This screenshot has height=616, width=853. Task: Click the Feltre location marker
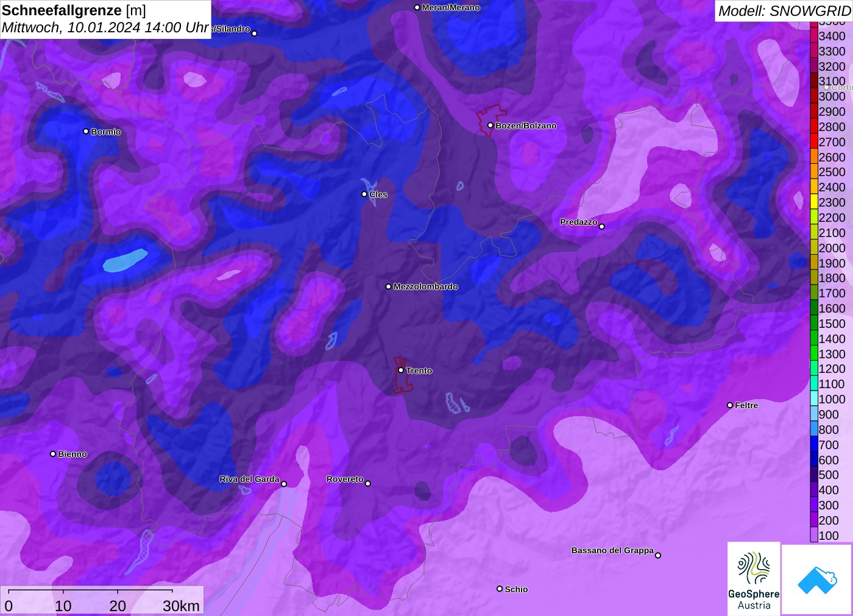(x=730, y=405)
